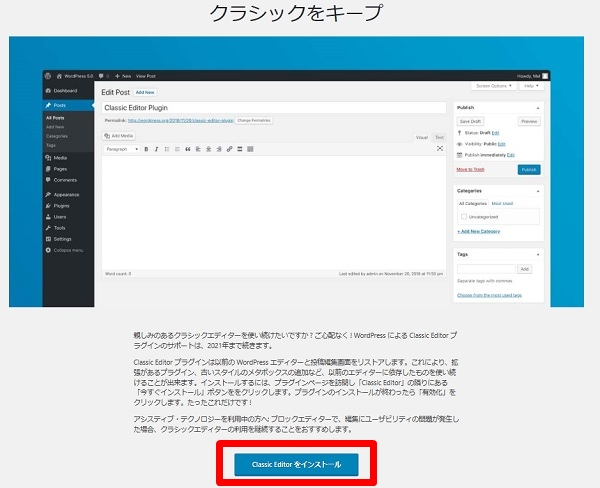Click the Add tag button
The height and width of the screenshot is (488, 600).
[524, 269]
